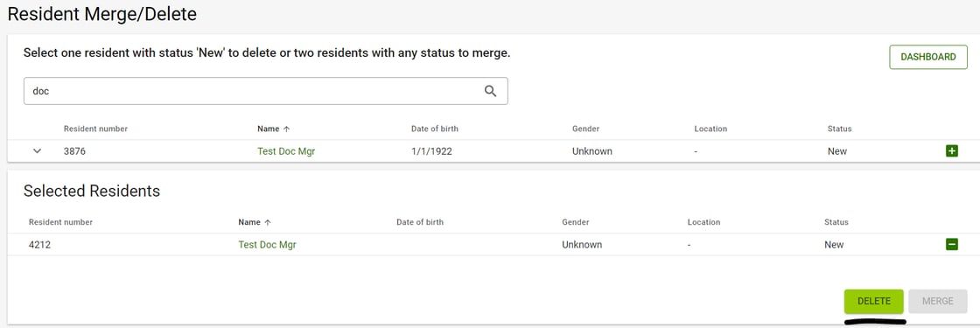Image resolution: width=980 pixels, height=328 pixels.
Task: Click the green DELETE button
Action: 874,301
